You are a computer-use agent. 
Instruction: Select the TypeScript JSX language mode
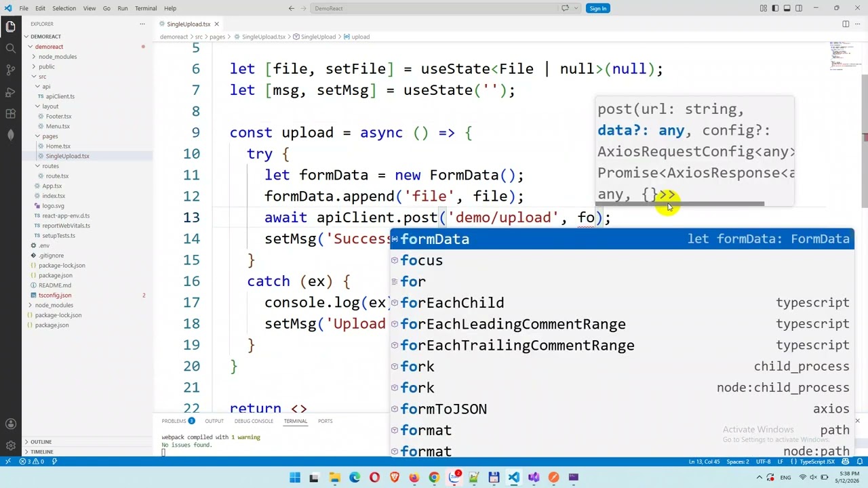817,462
